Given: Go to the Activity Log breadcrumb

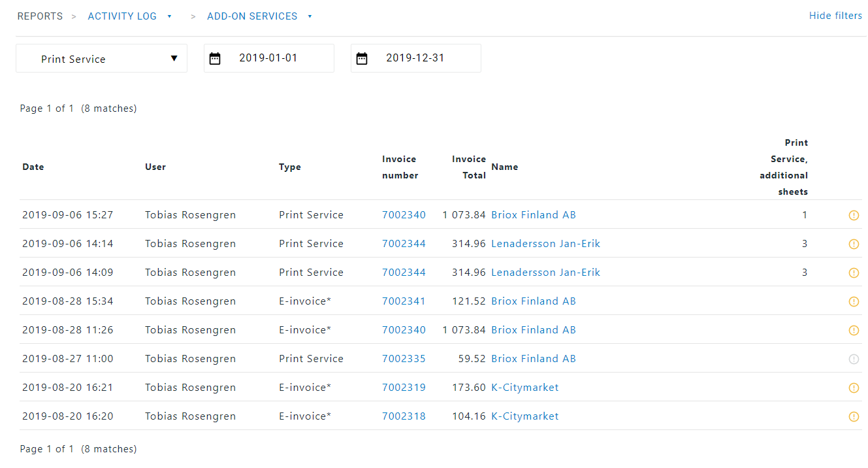Looking at the screenshot, I should 122,16.
